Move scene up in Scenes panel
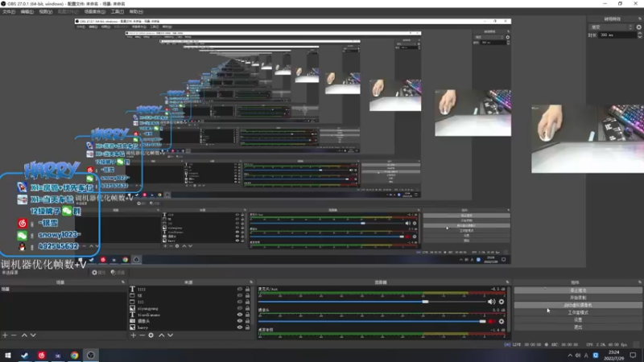644x362 pixels. [x=24, y=335]
